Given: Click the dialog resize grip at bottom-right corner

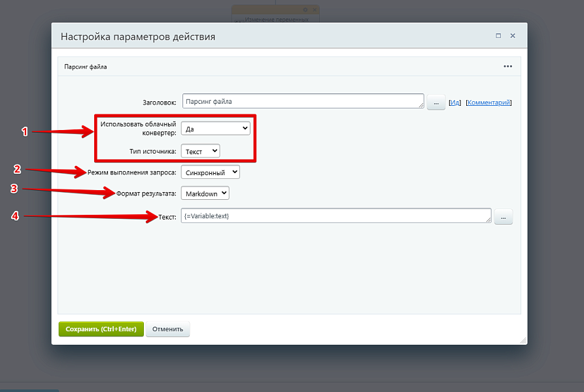Looking at the screenshot, I should coord(523,340).
